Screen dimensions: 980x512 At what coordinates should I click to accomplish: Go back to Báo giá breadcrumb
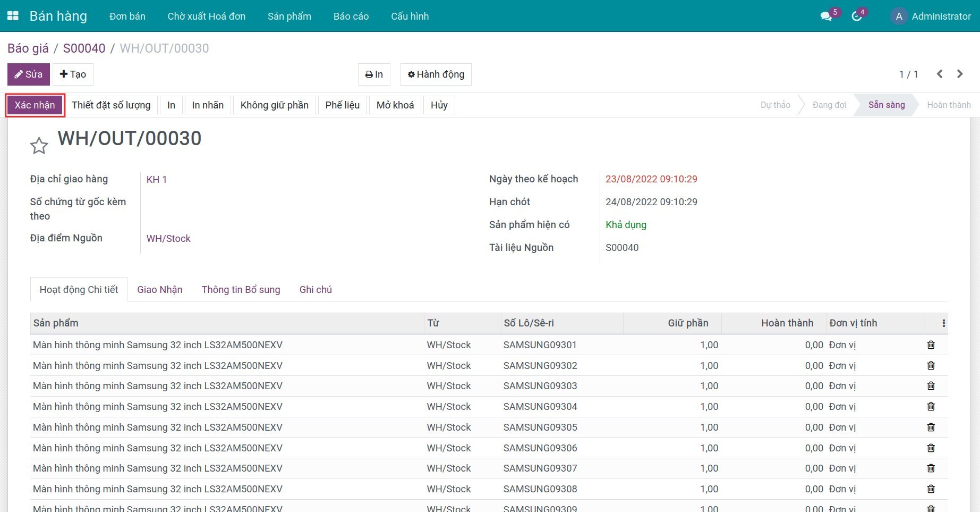point(28,48)
